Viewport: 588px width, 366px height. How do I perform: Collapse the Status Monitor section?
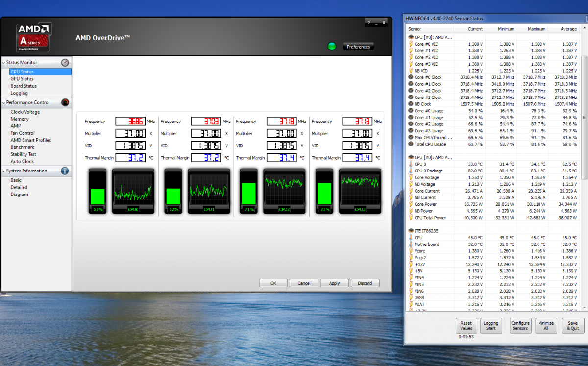click(x=3, y=63)
